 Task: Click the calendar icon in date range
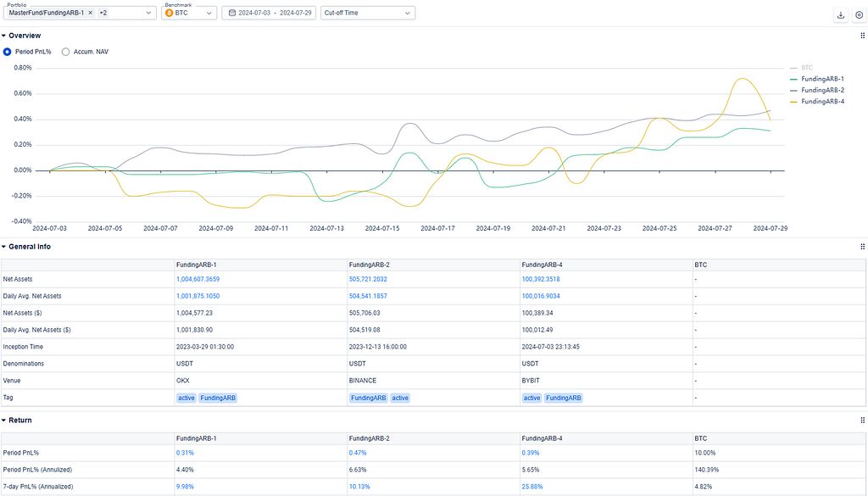pos(231,14)
